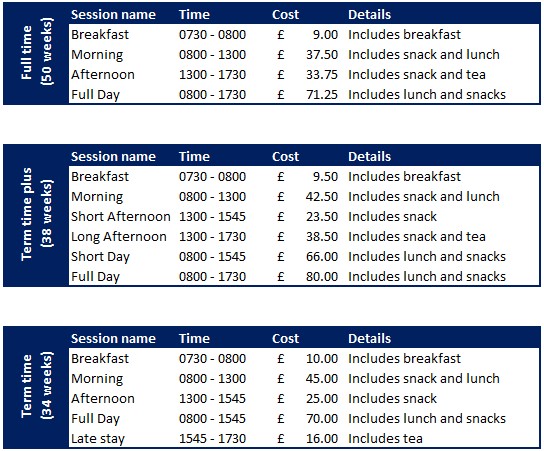Viewport: 544px width, 451px height.
Task: Select Session name header in Full time table
Action: pyautogui.click(x=113, y=15)
